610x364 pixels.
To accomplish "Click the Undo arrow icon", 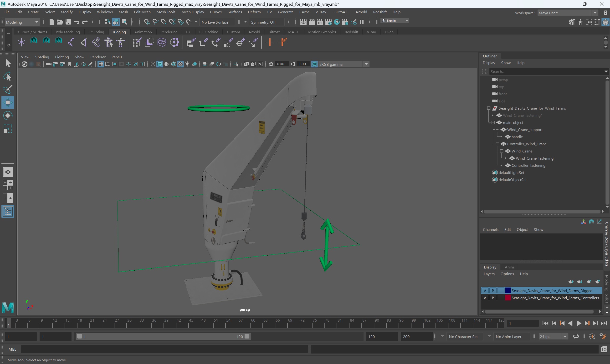I will click(77, 22).
